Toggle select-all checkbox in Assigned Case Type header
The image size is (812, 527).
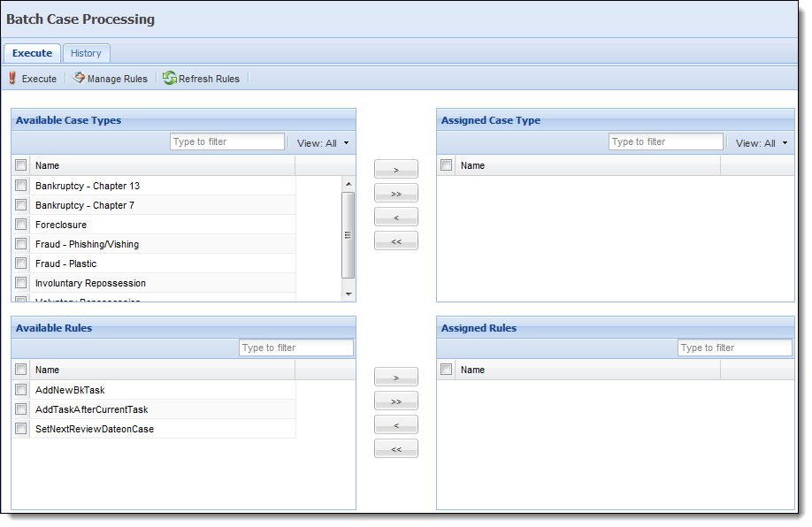447,165
